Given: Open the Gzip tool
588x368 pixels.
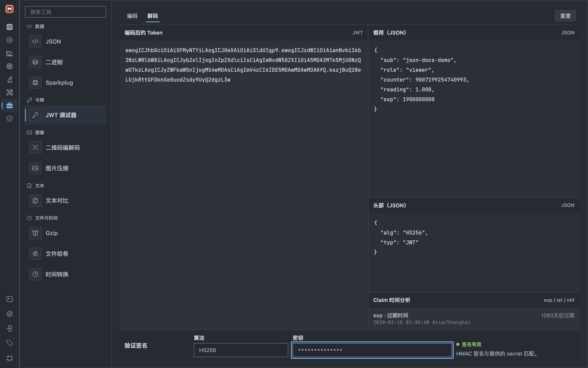Looking at the screenshot, I should click(66, 233).
